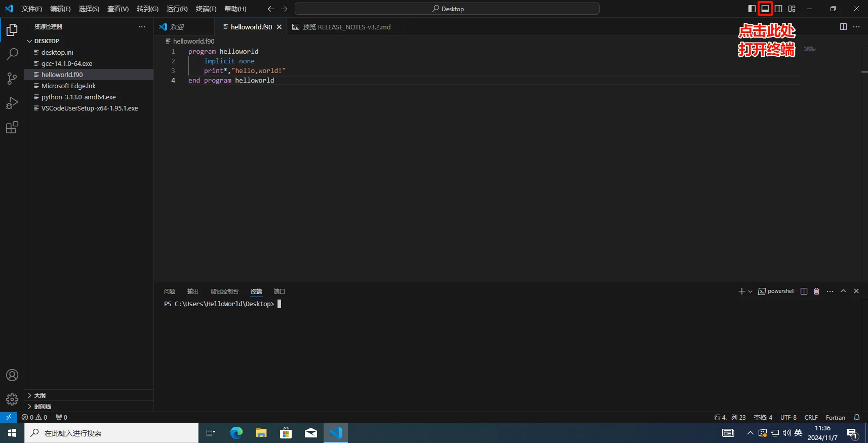Kill terminal with the trash icon
This screenshot has height=443, width=868.
[816, 291]
